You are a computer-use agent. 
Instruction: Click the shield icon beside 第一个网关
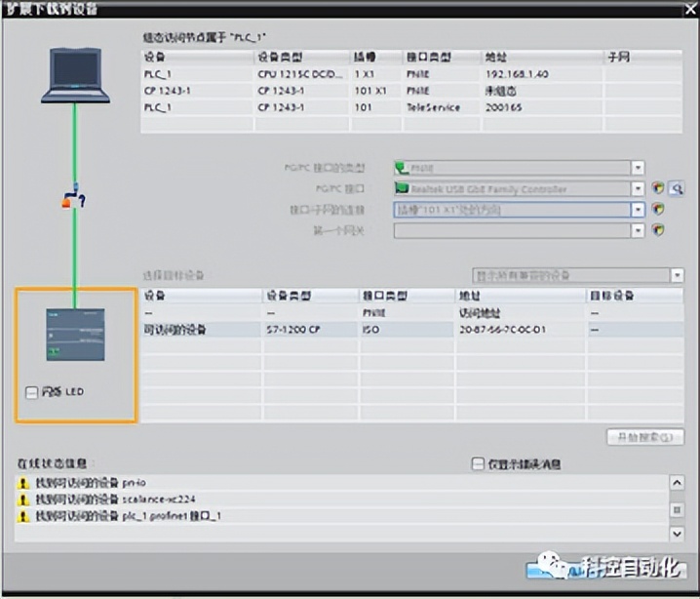[658, 229]
